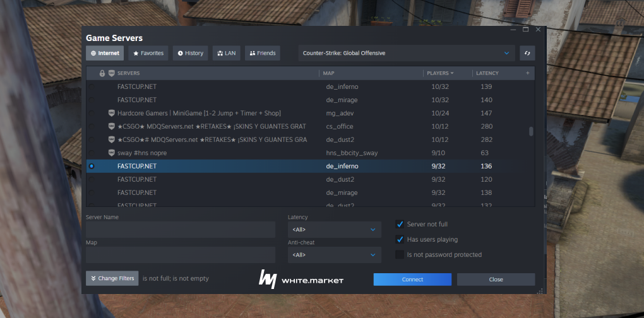Image resolution: width=644 pixels, height=318 pixels.
Task: Toggle the Has users playing checkbox
Action: [400, 239]
